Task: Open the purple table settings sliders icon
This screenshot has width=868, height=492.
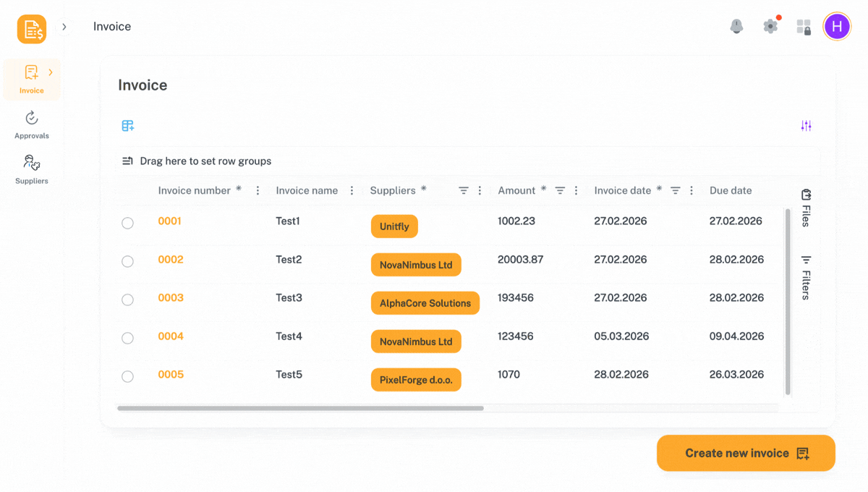Action: pos(806,126)
